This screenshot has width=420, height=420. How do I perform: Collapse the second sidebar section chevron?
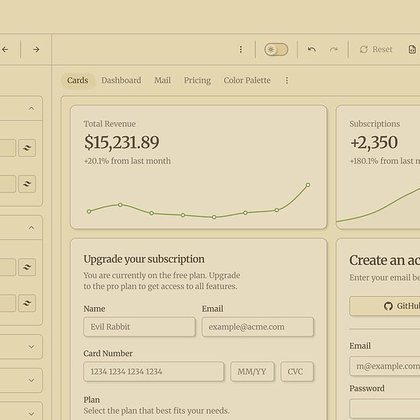31,228
